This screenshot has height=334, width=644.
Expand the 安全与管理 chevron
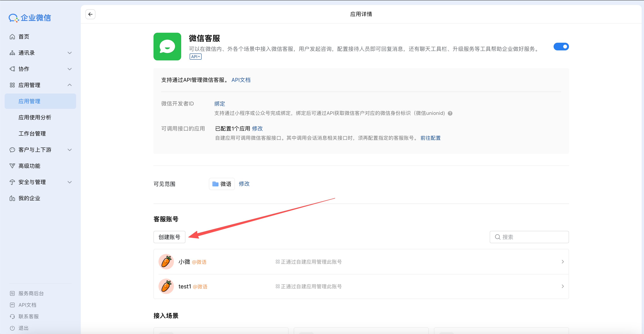tap(70, 182)
